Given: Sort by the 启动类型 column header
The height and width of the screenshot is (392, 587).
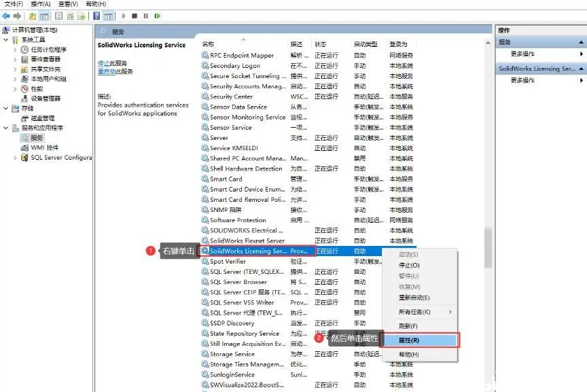Looking at the screenshot, I should pos(366,43).
